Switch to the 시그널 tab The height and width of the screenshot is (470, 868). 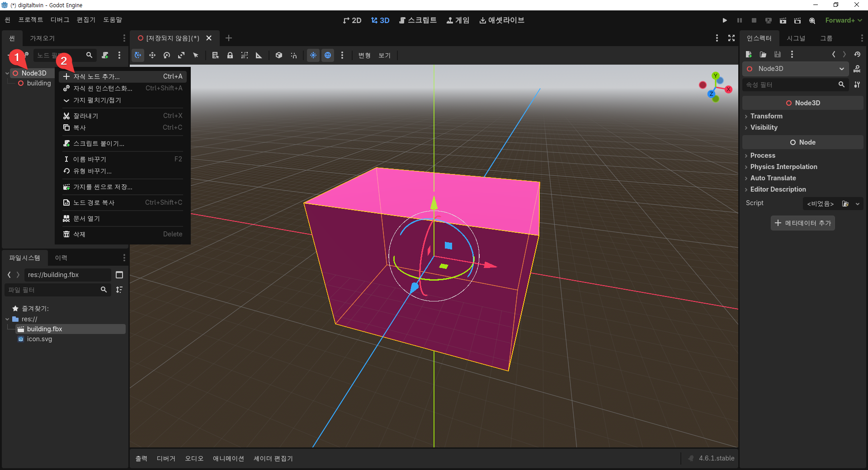coord(796,38)
